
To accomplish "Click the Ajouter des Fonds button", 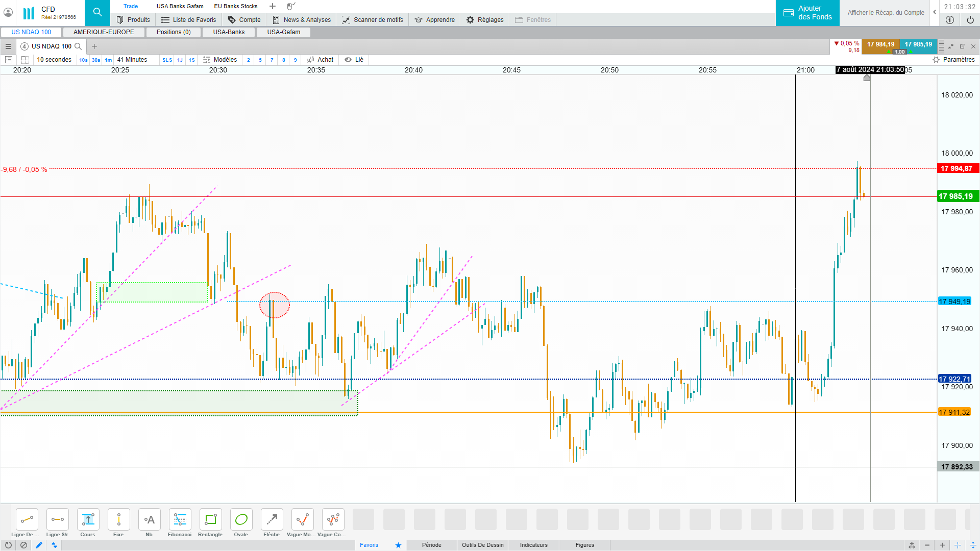I will (807, 13).
